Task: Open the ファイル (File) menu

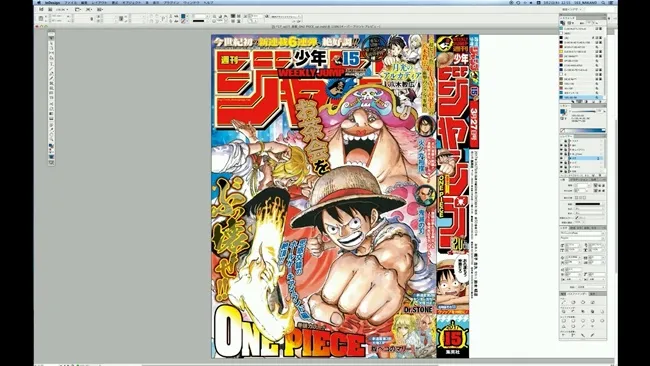Action: (x=70, y=2)
